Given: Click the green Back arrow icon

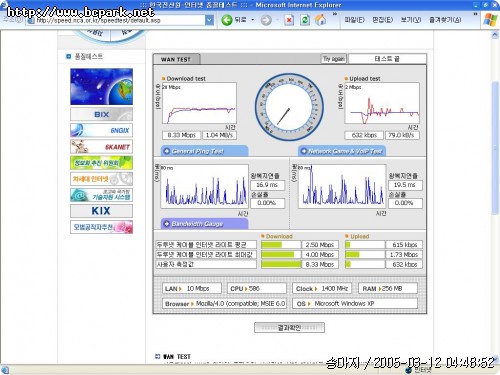Looking at the screenshot, I should coord(227,20).
